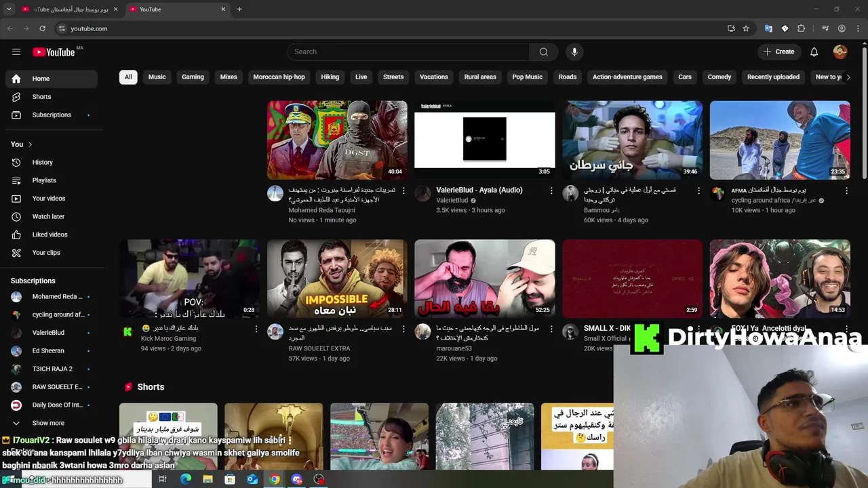This screenshot has width=868, height=488.
Task: Select the All filter chip
Action: [x=128, y=77]
